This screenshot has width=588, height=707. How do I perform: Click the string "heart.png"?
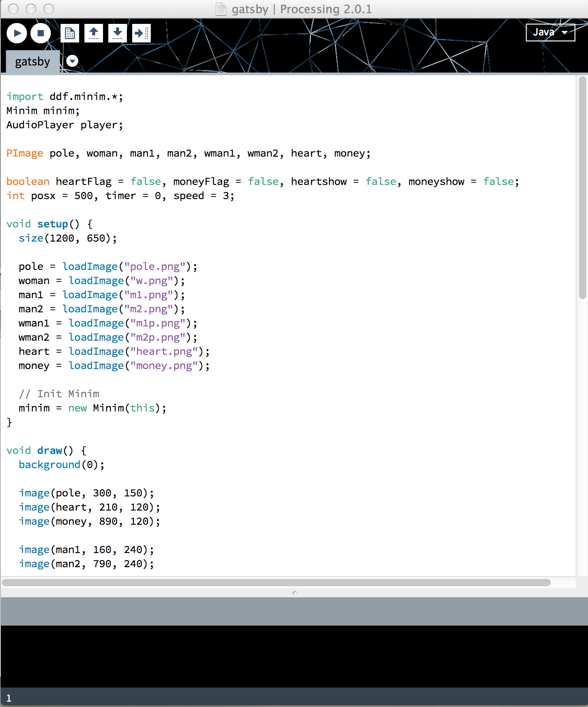click(164, 351)
